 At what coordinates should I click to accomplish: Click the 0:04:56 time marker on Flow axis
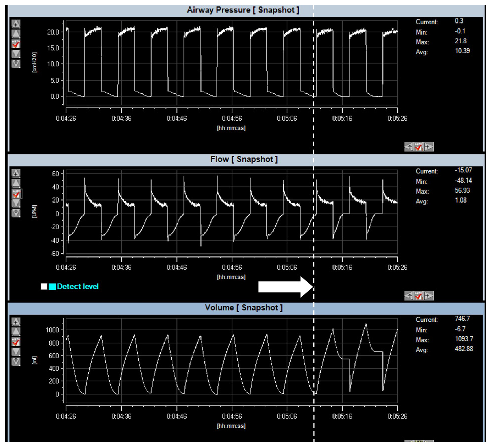(x=232, y=268)
